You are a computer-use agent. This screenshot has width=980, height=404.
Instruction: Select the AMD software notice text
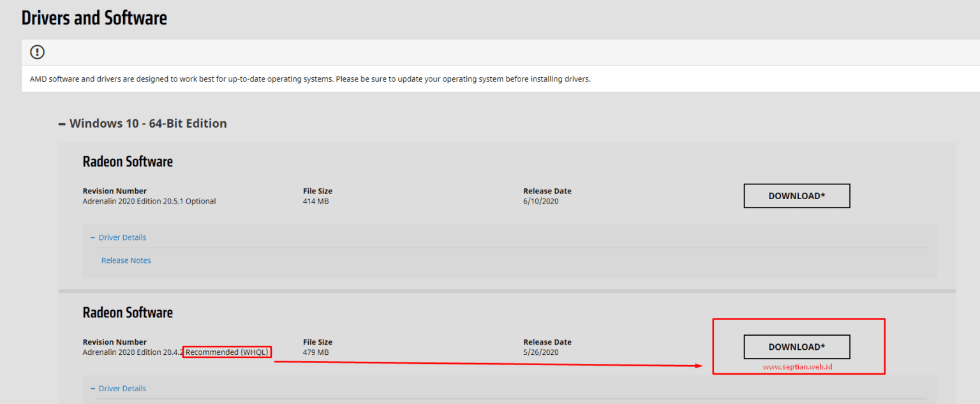click(x=310, y=79)
